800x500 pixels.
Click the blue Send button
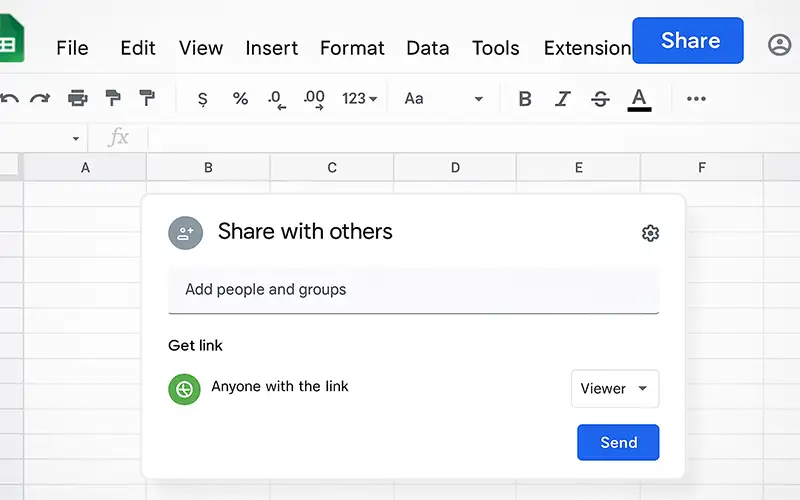click(x=618, y=442)
